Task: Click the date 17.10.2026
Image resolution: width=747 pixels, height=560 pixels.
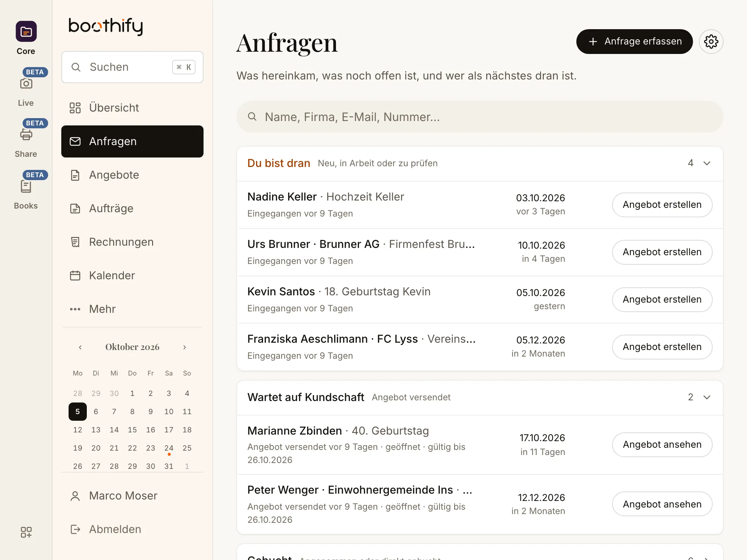Action: coord(542,438)
